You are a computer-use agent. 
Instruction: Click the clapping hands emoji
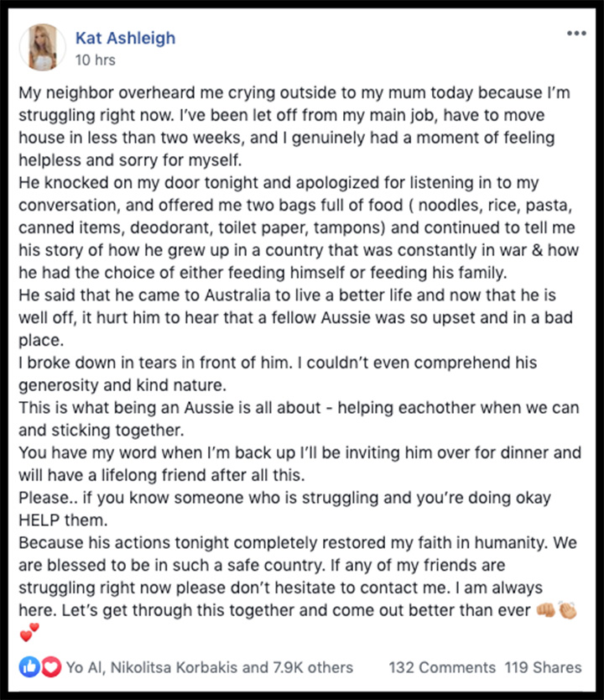[x=567, y=610]
